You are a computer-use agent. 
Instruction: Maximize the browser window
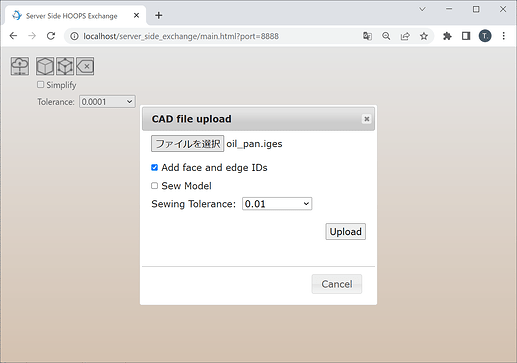click(x=476, y=9)
